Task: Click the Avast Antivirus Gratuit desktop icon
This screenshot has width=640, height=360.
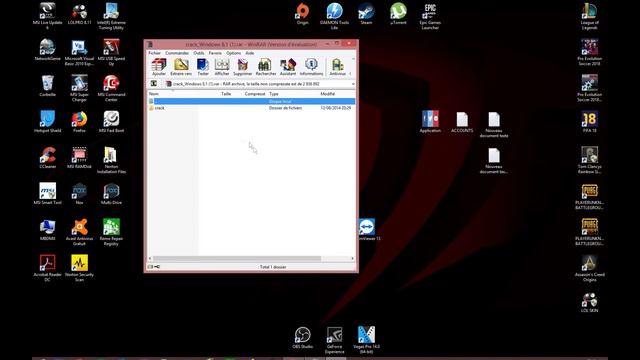Action: tap(79, 232)
